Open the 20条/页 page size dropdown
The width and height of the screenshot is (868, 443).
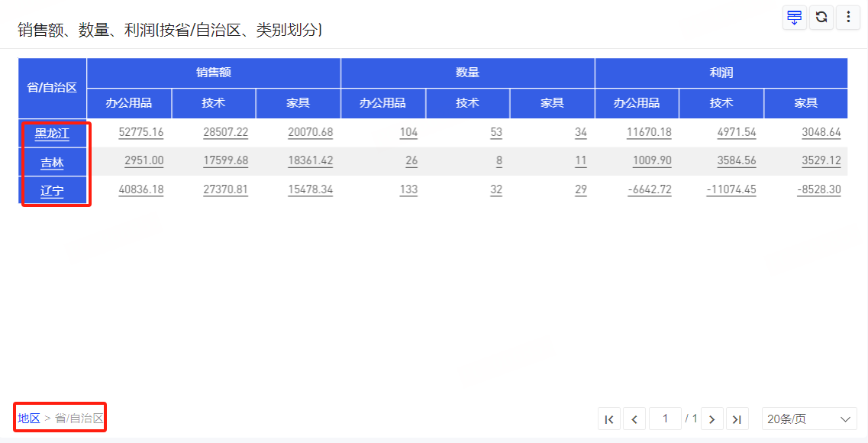coord(808,419)
